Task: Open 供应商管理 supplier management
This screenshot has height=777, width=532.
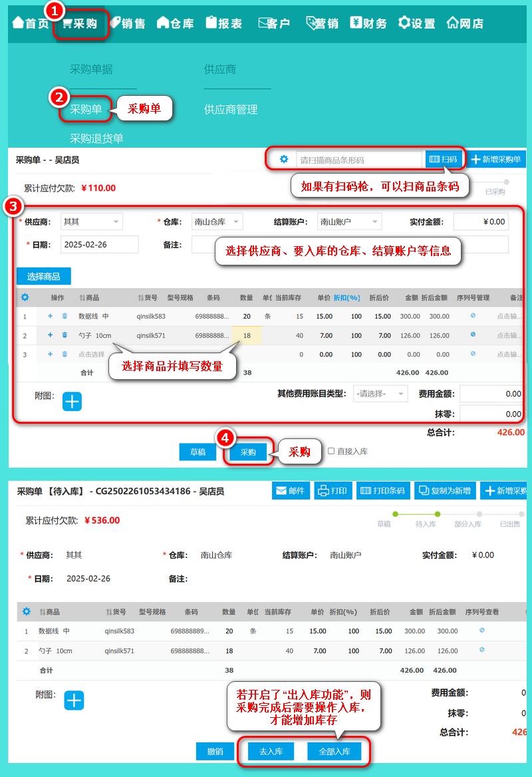Action: point(231,109)
